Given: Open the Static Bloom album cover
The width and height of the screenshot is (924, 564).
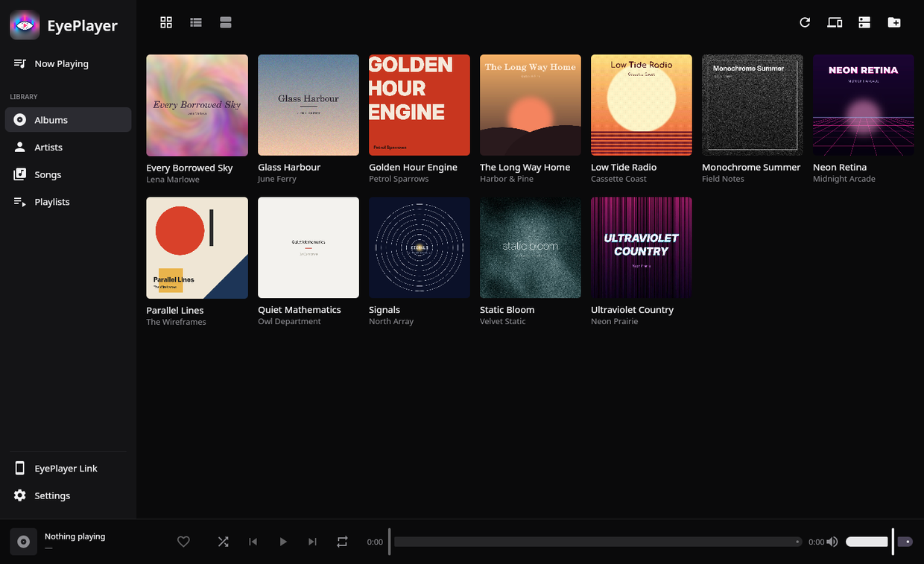Looking at the screenshot, I should pos(531,248).
